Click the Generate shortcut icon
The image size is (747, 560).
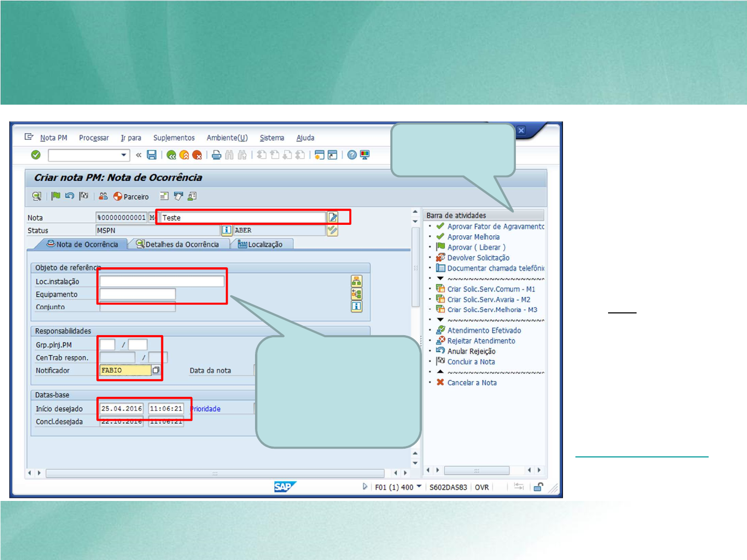332,155
